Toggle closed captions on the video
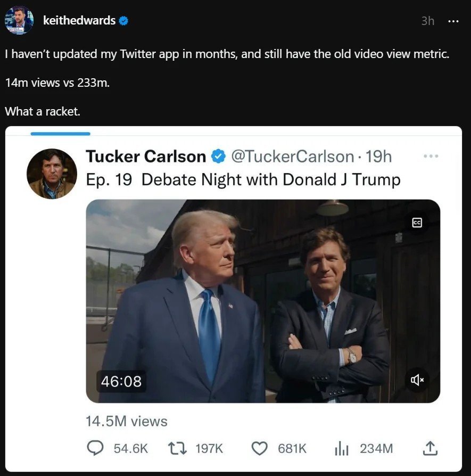The image size is (471, 476). click(417, 223)
